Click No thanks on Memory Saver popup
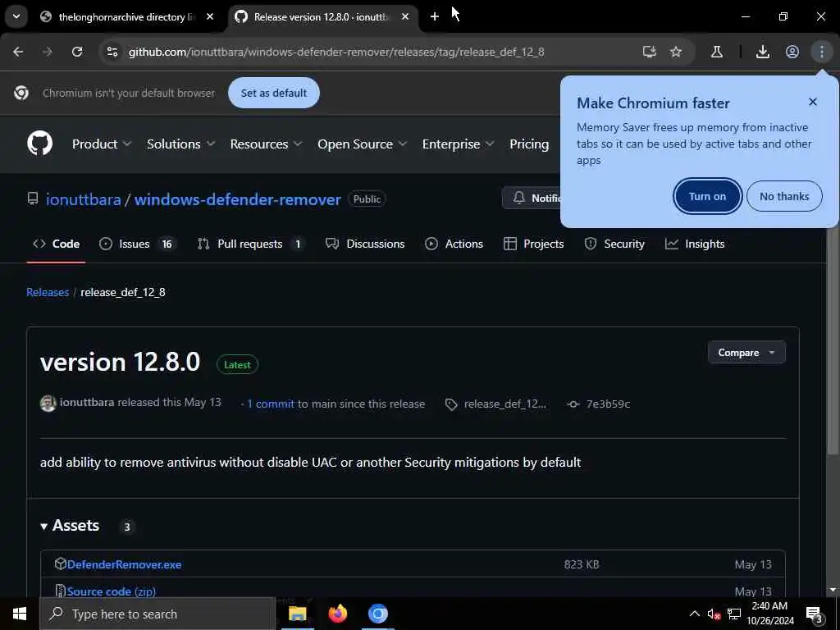This screenshot has width=840, height=630. (784, 196)
